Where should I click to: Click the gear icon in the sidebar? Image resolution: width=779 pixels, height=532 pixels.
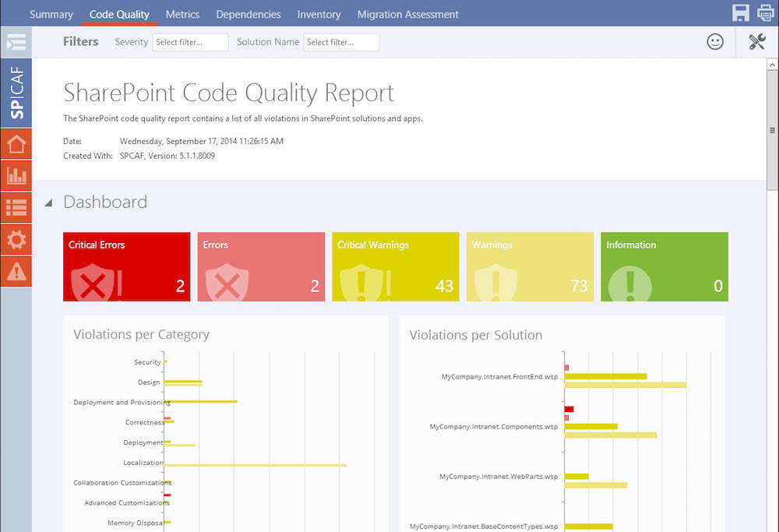coord(16,239)
